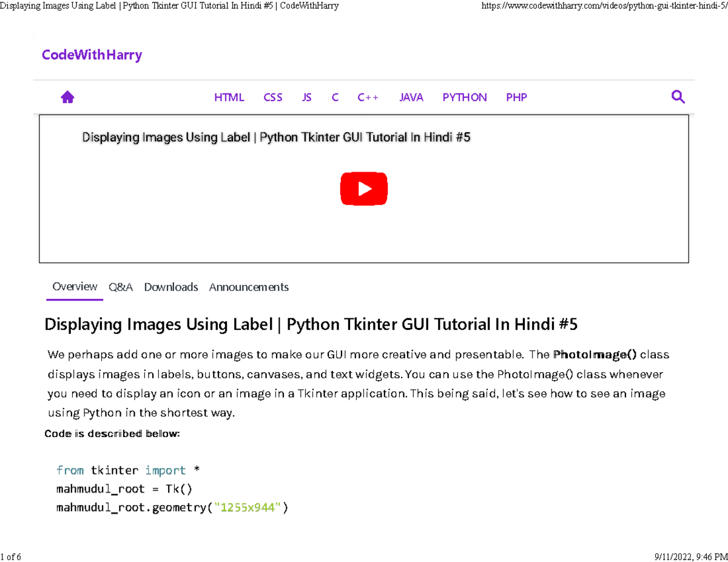Select CSS in the navigation bar
This screenshot has height=562, width=728.
click(x=273, y=98)
